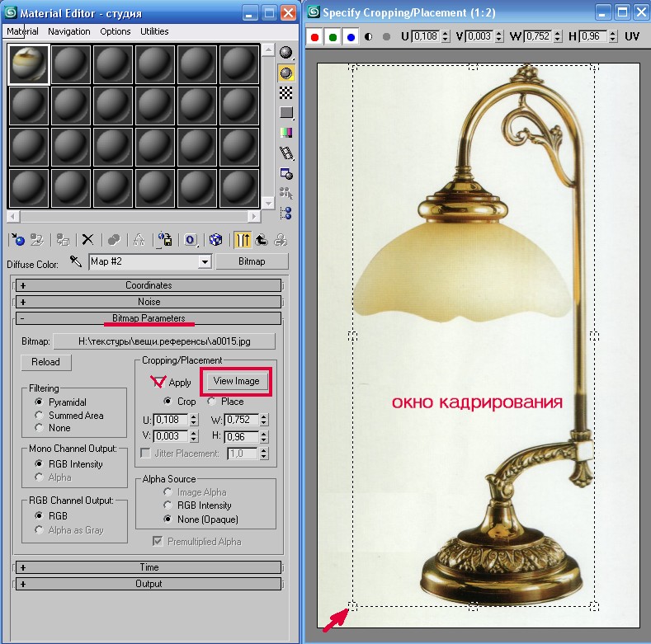Expand the Coordinates rollout

pyautogui.click(x=149, y=285)
